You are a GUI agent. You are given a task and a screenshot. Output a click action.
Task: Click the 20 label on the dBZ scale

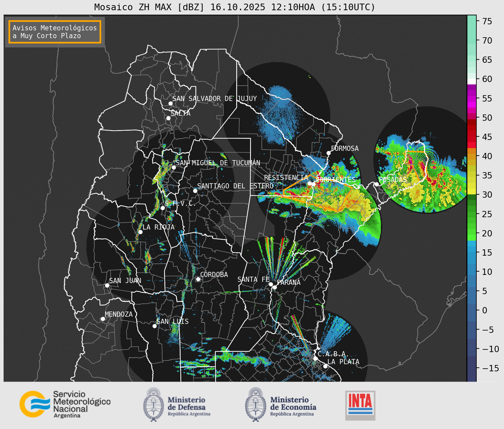487,233
